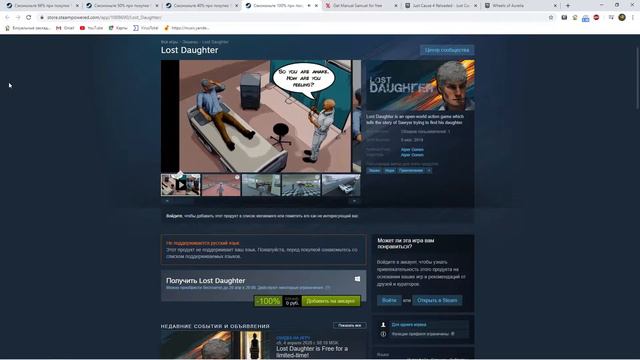Click the browser forward arrow
The height and width of the screenshot is (360, 640).
(x=18, y=18)
